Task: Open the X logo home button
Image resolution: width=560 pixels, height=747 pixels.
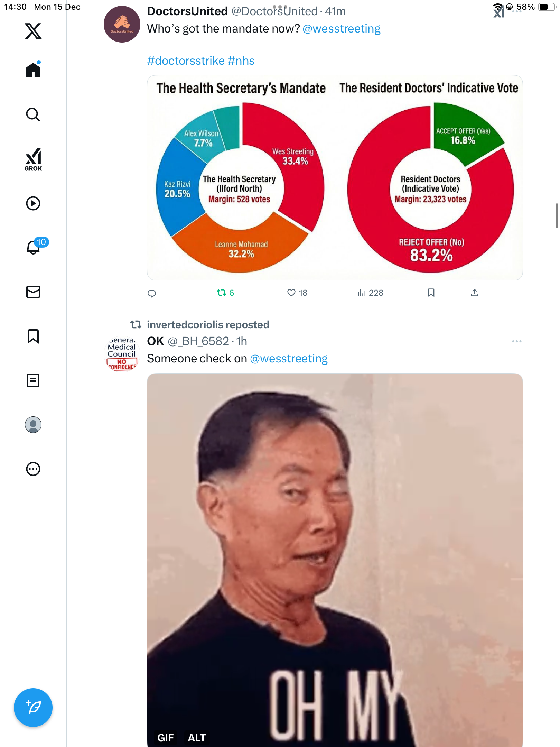Action: point(33,31)
